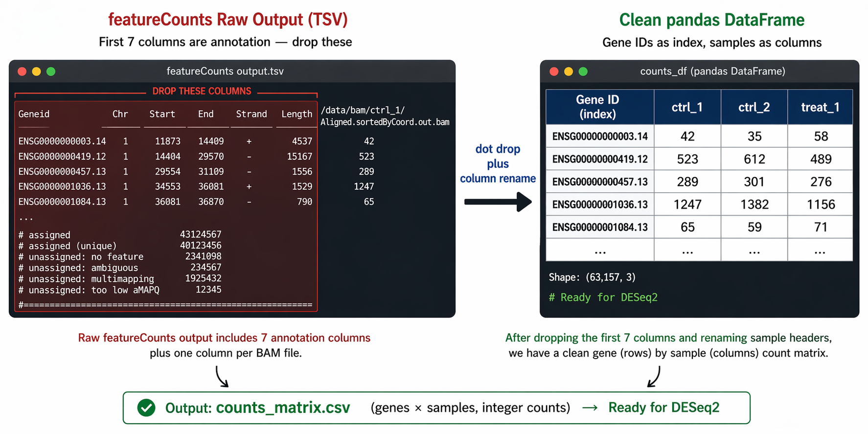Click the ctrl_1 column header
Viewport: 868px width, 434px height.
tap(687, 107)
